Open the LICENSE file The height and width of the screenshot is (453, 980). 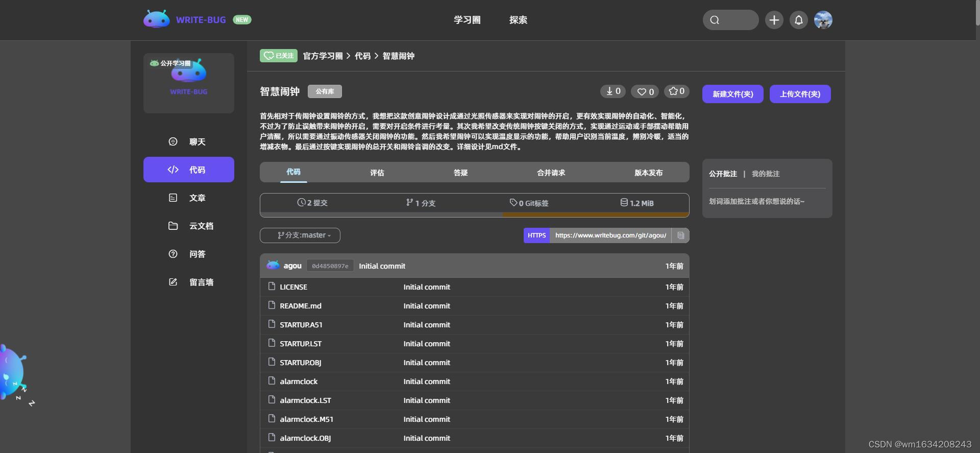(293, 287)
